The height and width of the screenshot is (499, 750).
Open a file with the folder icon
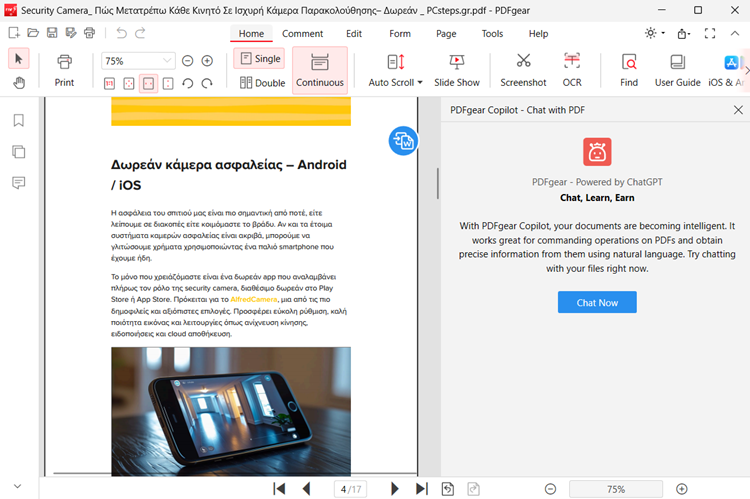(33, 33)
